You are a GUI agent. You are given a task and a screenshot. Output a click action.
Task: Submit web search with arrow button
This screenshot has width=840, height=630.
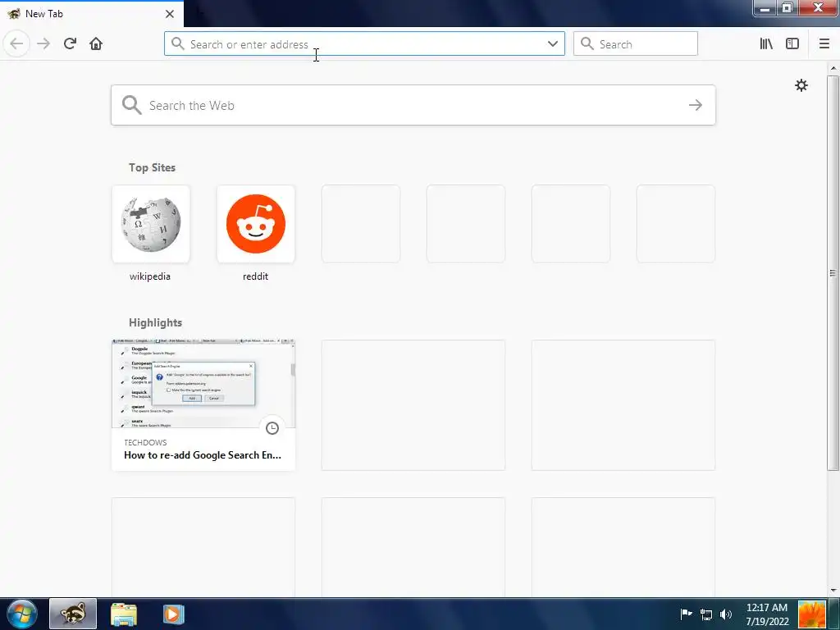click(x=696, y=105)
